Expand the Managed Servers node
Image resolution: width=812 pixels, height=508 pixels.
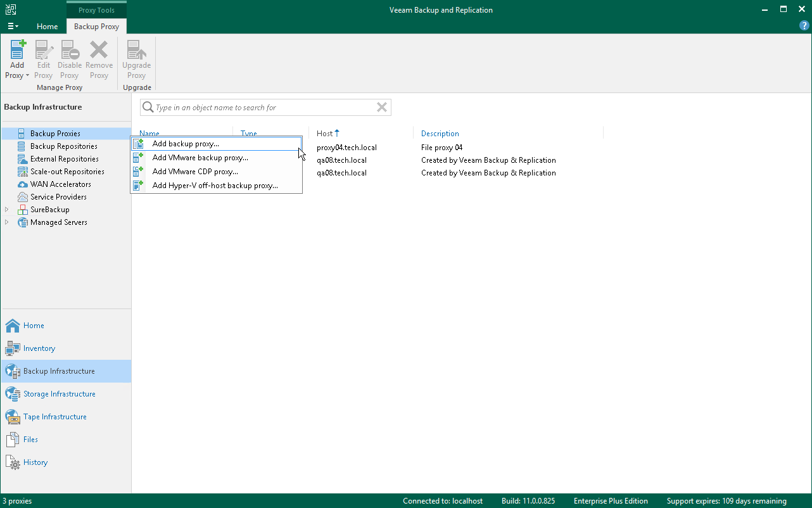(x=6, y=222)
